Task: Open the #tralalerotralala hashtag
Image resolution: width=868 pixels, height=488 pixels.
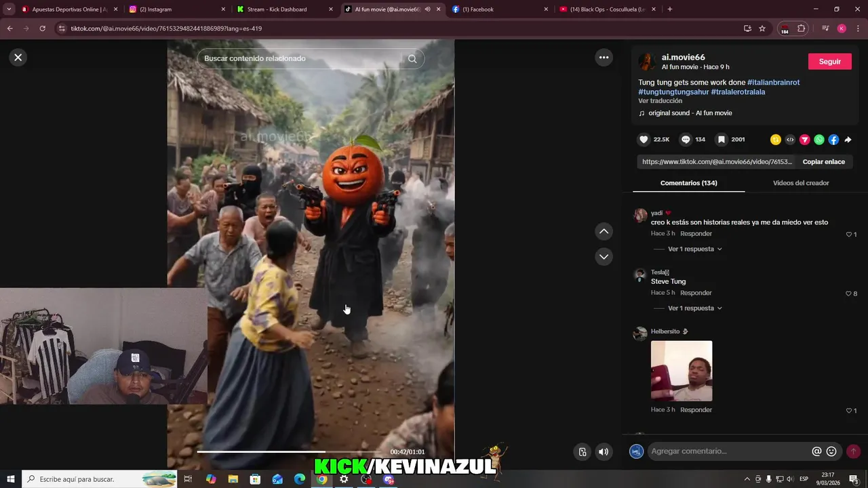Action: (738, 91)
